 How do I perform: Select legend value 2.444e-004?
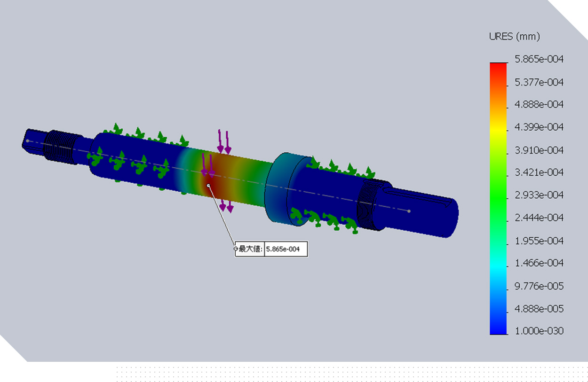539,218
